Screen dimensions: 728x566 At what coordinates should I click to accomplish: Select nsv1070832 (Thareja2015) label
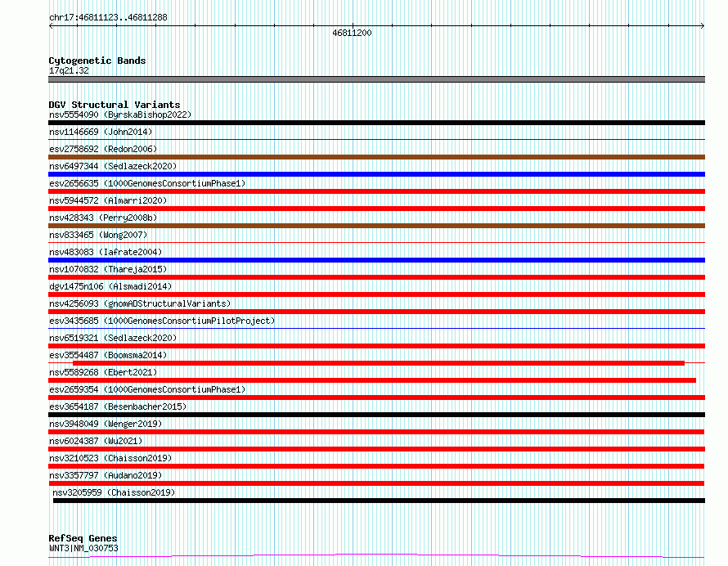(x=108, y=269)
